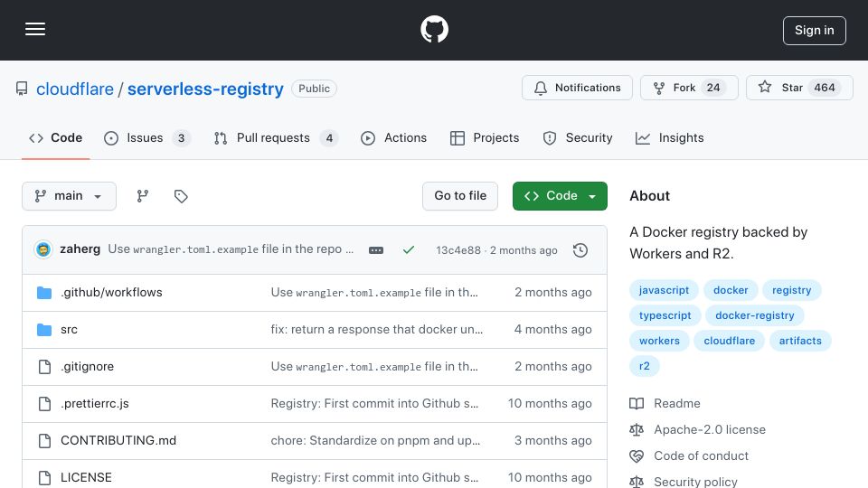Switch to the Security tab

coord(578,137)
